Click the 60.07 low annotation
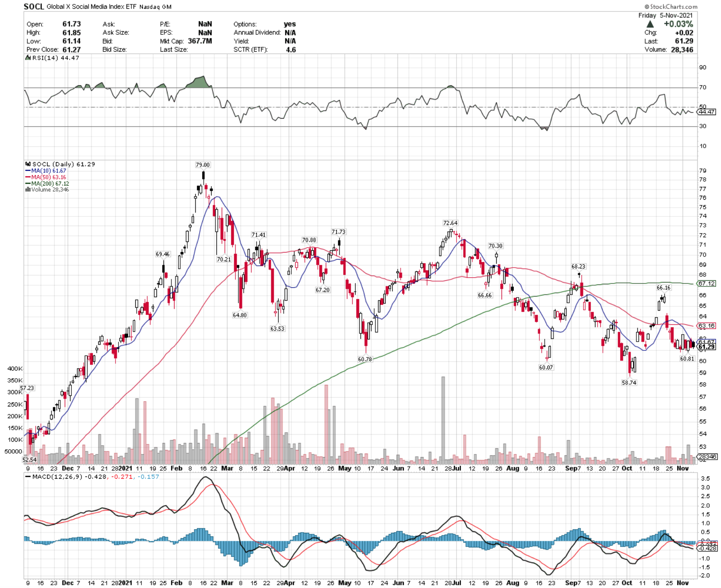The width and height of the screenshot is (721, 588). point(546,368)
